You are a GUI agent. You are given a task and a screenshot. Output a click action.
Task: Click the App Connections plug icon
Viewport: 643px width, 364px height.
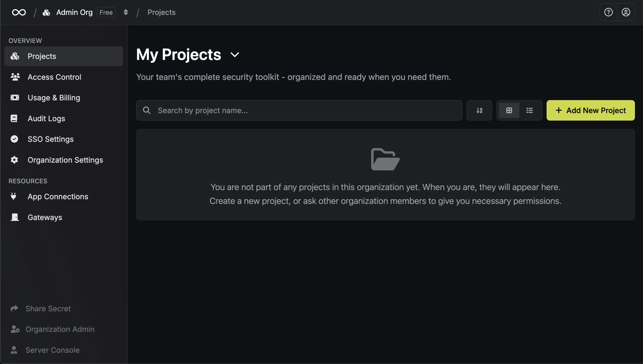coord(14,197)
